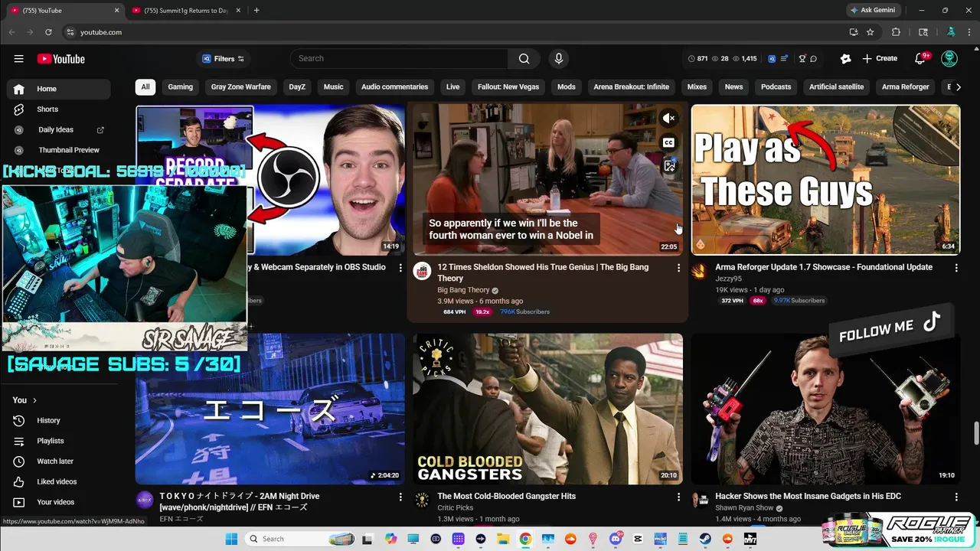Click the vidIQ trophy icon
Image resolution: width=980 pixels, height=551 pixels.
pyautogui.click(x=802, y=59)
